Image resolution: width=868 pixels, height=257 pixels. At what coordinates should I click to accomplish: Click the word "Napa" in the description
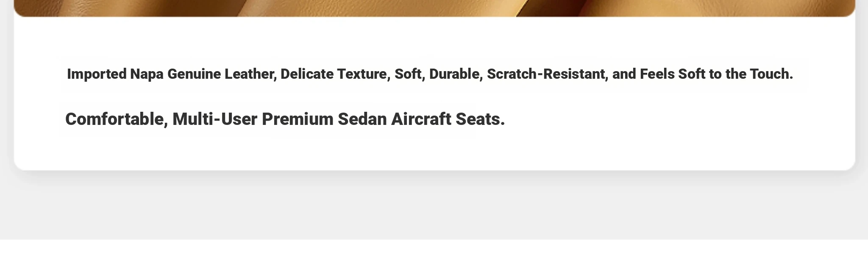click(x=147, y=74)
